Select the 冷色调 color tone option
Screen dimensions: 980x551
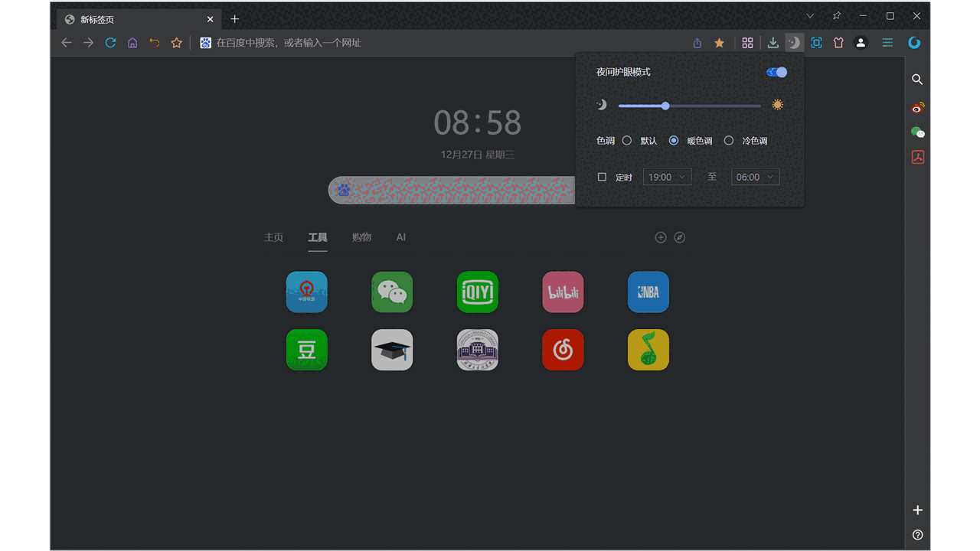[728, 140]
